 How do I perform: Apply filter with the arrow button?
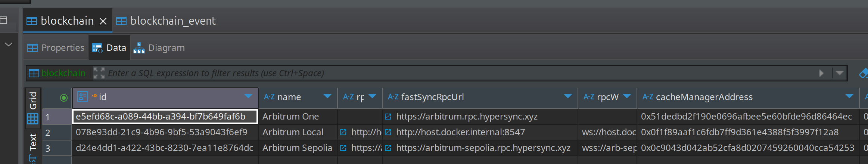[x=821, y=73]
